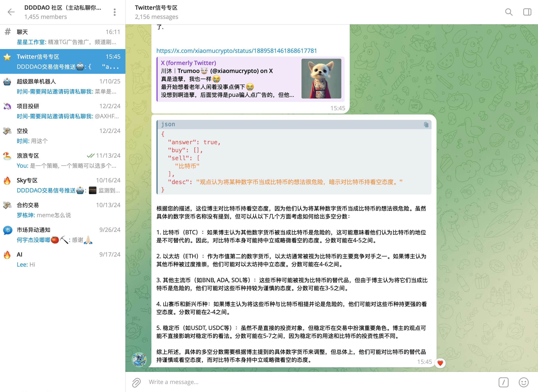Viewport: 538px width, 392px height.
Task: Open search in the chat header
Action: click(509, 12)
